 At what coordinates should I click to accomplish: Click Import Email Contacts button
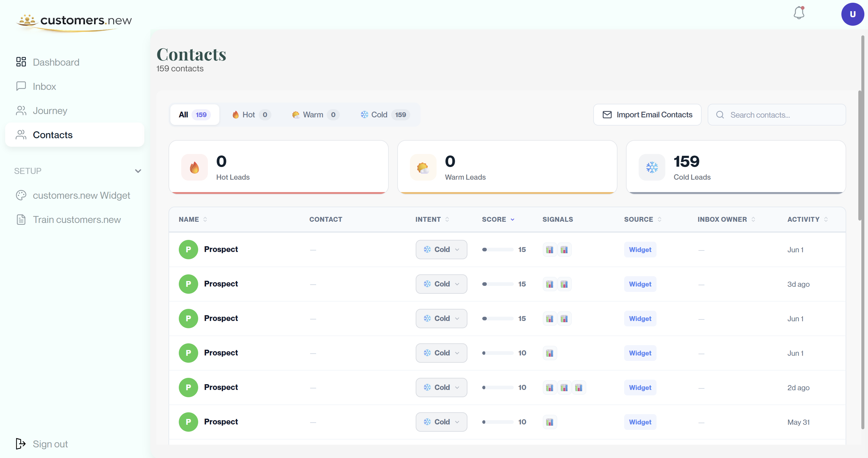point(647,115)
